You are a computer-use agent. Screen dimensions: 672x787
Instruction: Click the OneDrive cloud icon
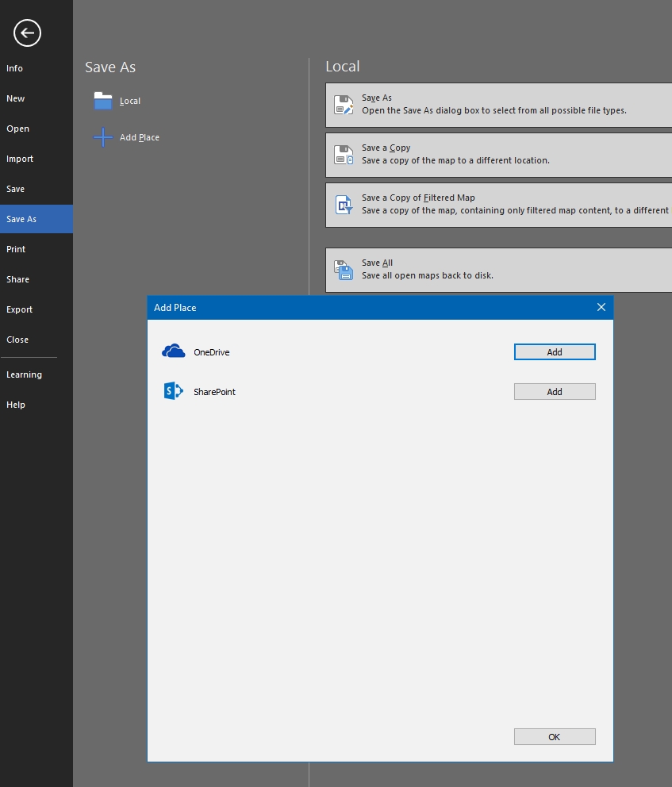tap(173, 351)
